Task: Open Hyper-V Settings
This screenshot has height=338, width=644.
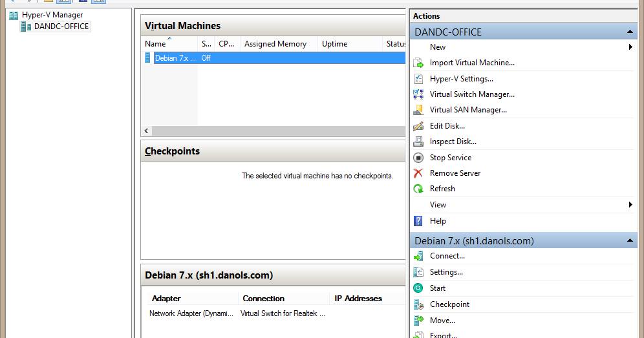Action: click(x=461, y=79)
